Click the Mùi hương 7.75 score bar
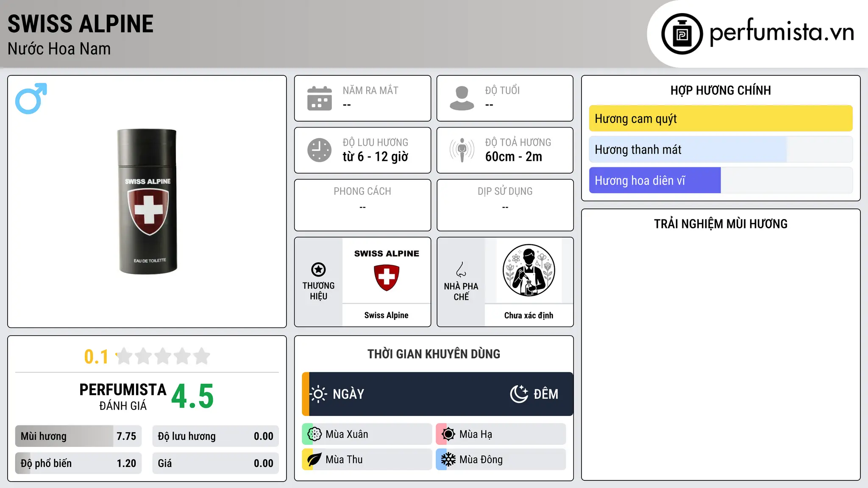Screen dimensions: 868x488 78,436
